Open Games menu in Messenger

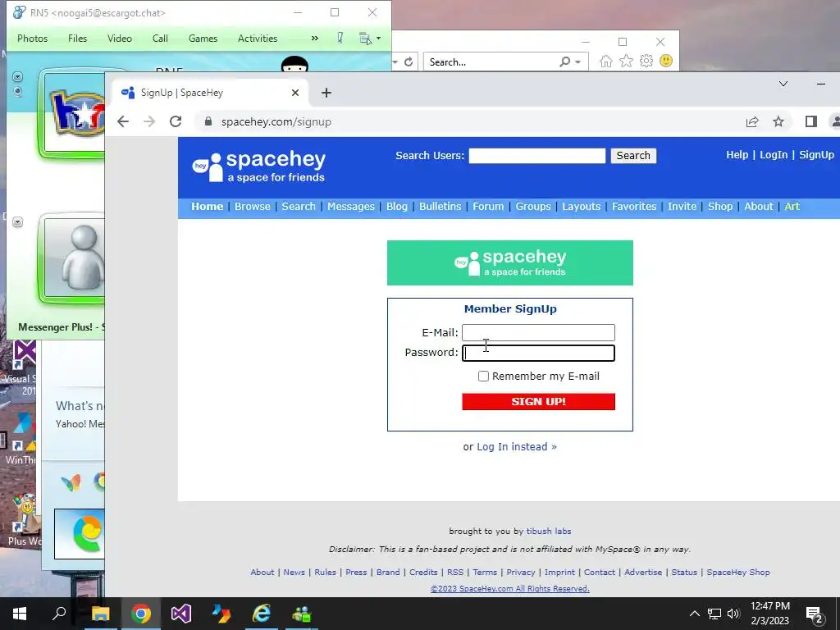pyautogui.click(x=203, y=39)
